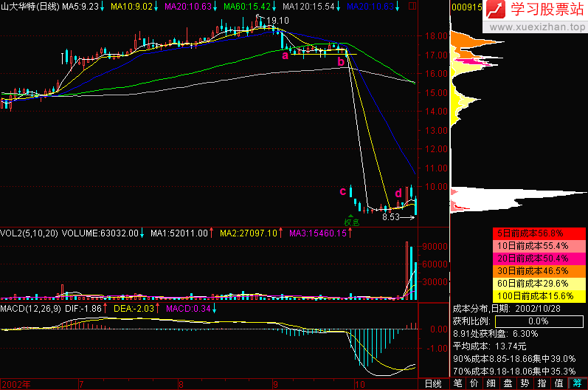Click the small red window icon above the chart
588x390 pixels.
point(412,6)
